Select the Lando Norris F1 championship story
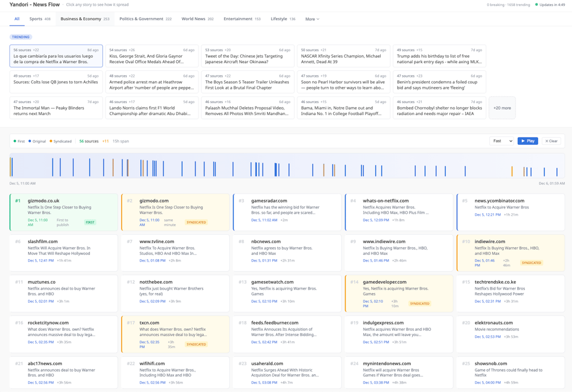Viewport: 572px width, 392px height. [152, 108]
